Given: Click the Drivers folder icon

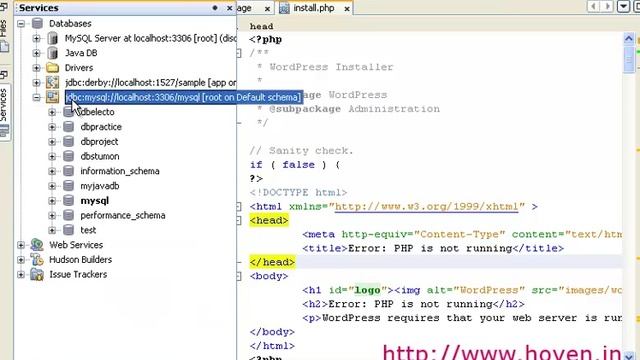Looking at the screenshot, I should pos(53,68).
